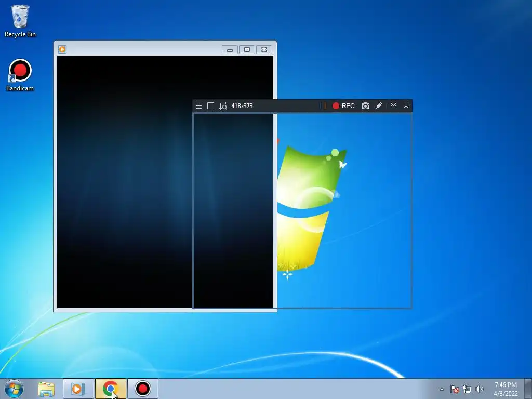Image resolution: width=532 pixels, height=399 pixels.
Task: Click the 418x373 recording size label
Action: coord(242,106)
